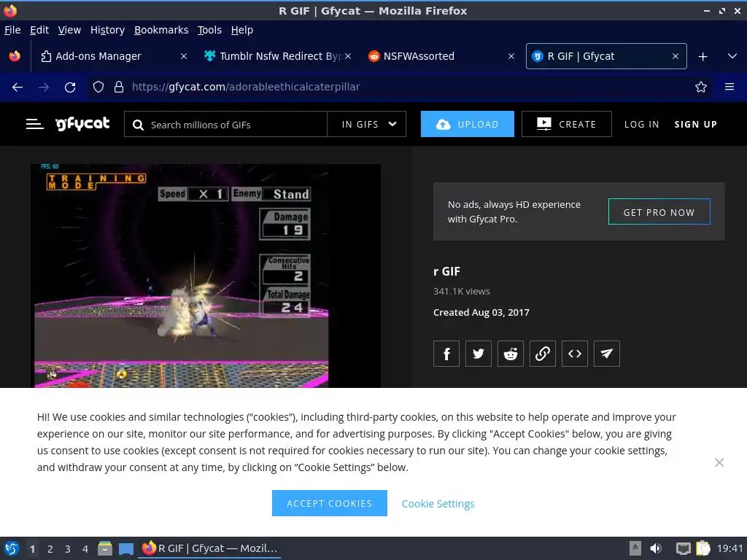Open the tray clipboard notes icon

click(x=703, y=548)
